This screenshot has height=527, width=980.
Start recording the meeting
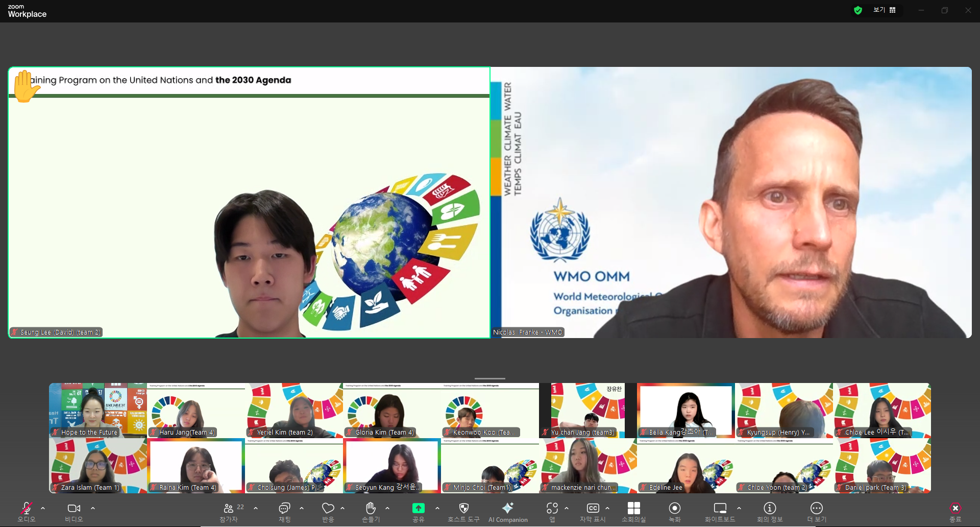(x=675, y=512)
